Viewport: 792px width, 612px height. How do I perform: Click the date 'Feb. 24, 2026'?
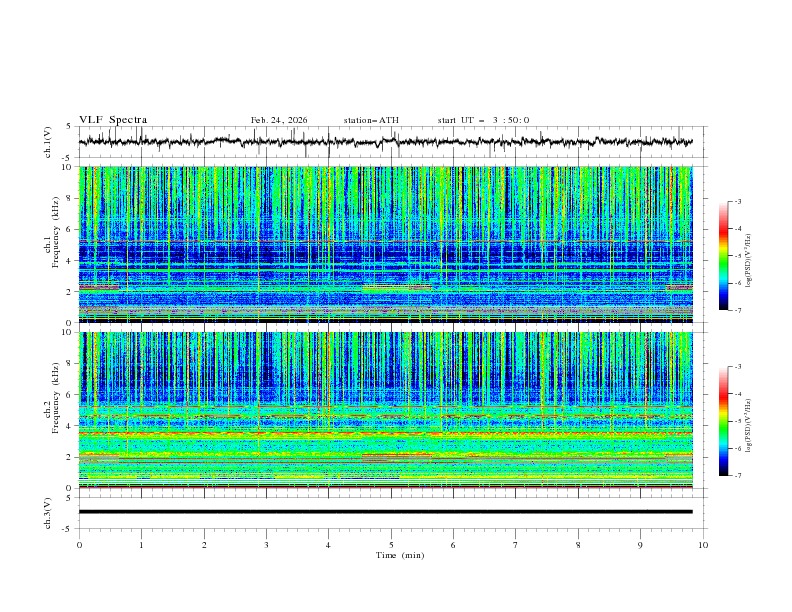pyautogui.click(x=279, y=120)
